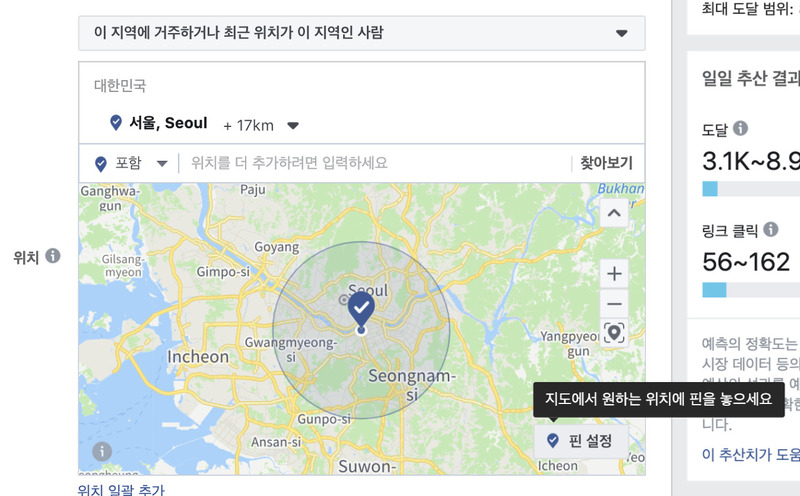Click Incheon on the map
Viewport: 800px width, 496px height.
[x=198, y=357]
